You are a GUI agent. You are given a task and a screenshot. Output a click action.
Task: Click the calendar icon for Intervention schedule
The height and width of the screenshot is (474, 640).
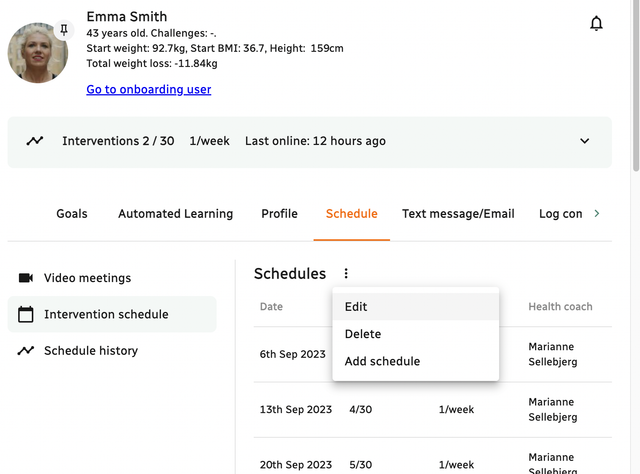coord(26,315)
